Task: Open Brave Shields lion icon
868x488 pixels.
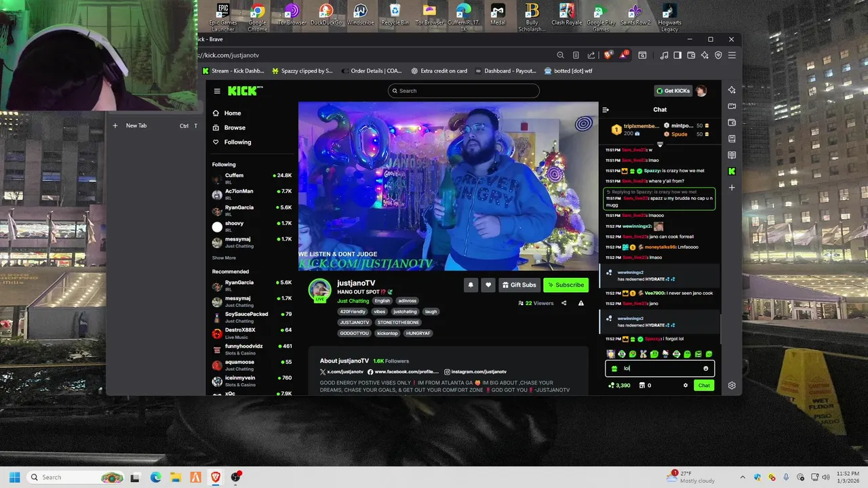Action: pyautogui.click(x=609, y=55)
